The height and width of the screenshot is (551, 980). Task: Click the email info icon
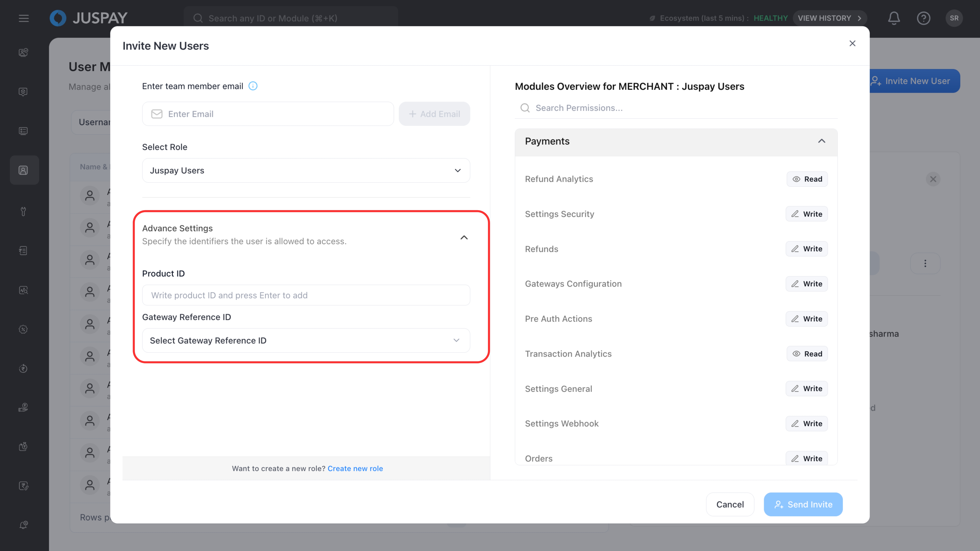tap(253, 86)
